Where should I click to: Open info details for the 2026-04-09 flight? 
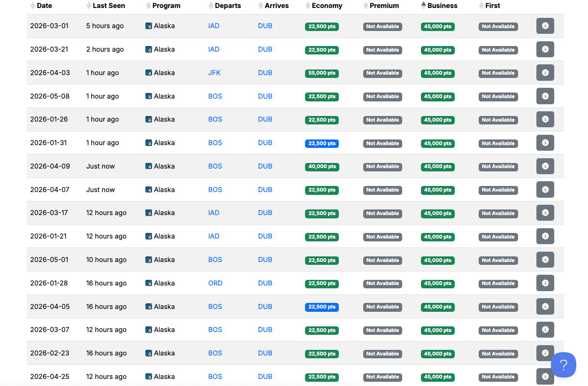click(545, 166)
